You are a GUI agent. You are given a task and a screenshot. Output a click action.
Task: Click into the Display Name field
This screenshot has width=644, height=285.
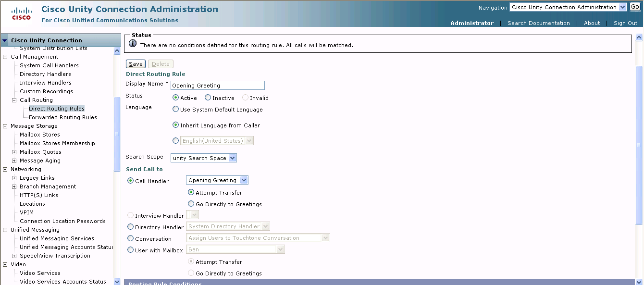click(x=218, y=85)
